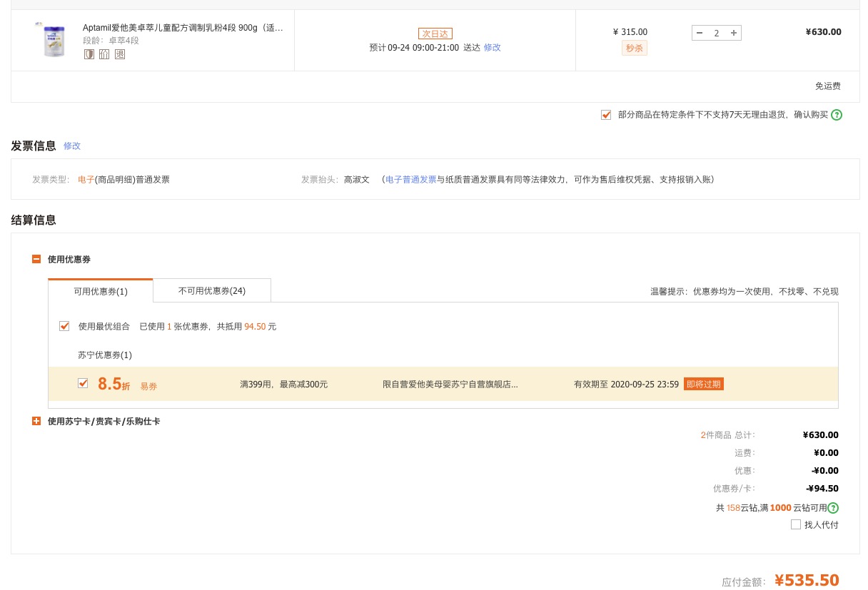
Task: Click the 免运费 free shipping text
Action: 828,86
